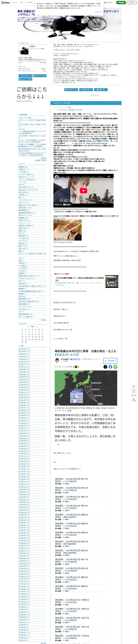
Task: Open the 占い・スピリチュアルジャンル ranking link
Action: point(27,71)
